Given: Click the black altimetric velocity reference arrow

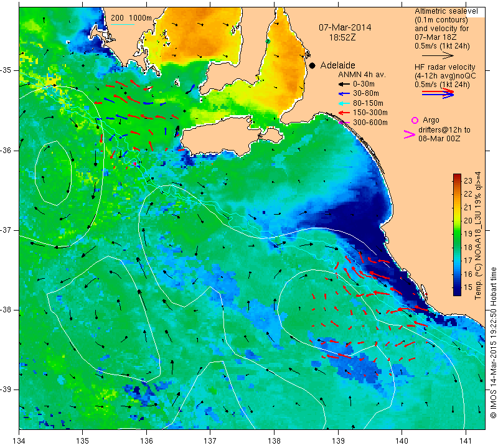Looking at the screenshot, I should coord(438,55).
